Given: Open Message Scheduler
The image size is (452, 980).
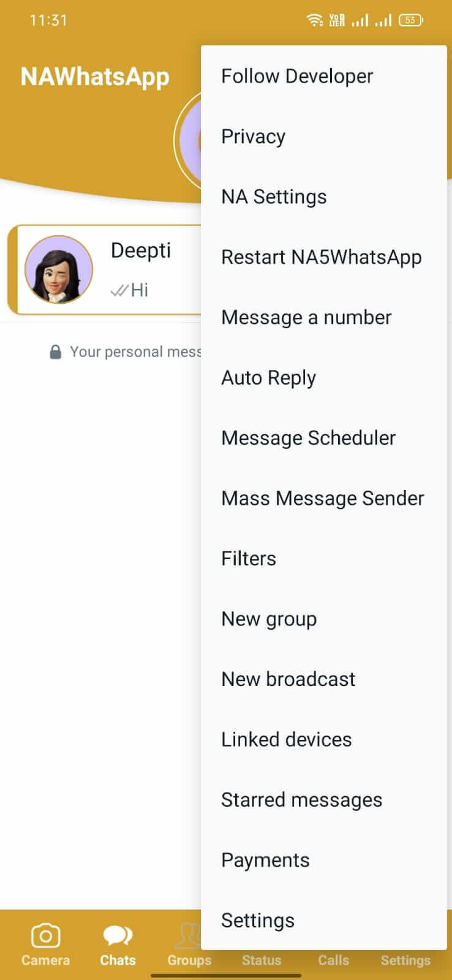Looking at the screenshot, I should (x=323, y=438).
